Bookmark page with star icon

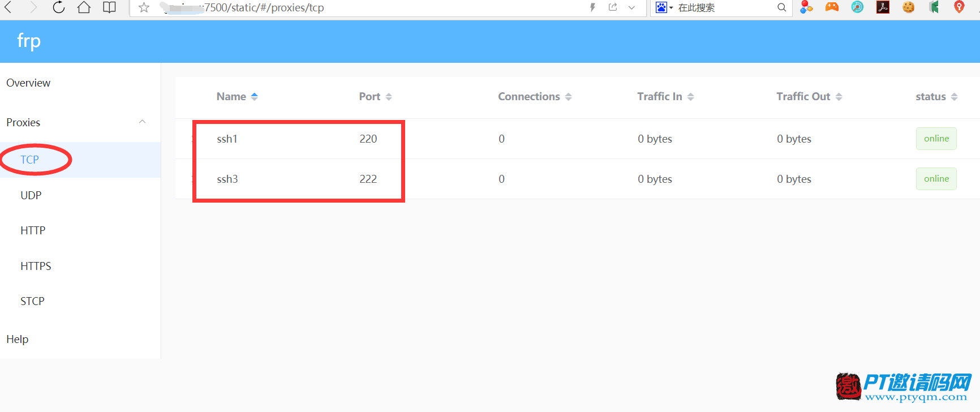pos(144,7)
